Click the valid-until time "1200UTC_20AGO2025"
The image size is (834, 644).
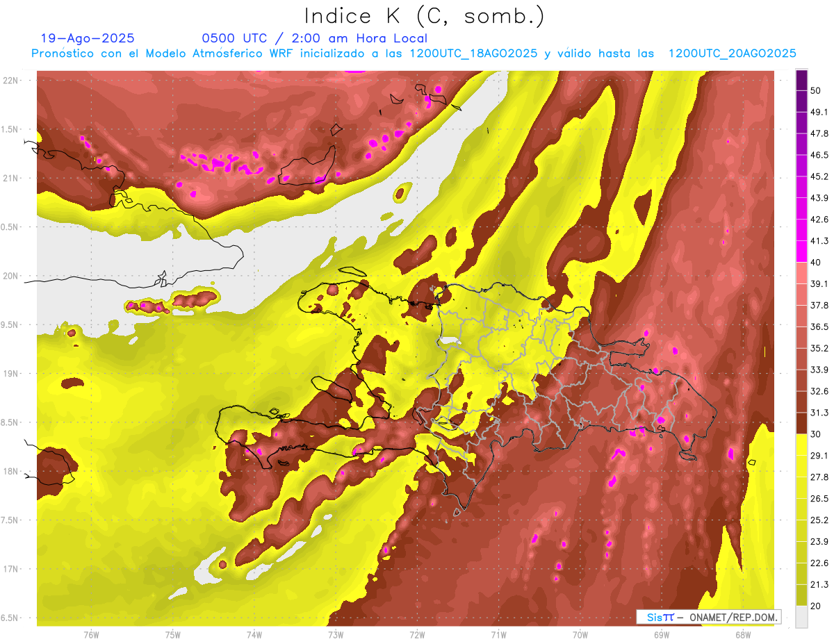[x=732, y=53]
